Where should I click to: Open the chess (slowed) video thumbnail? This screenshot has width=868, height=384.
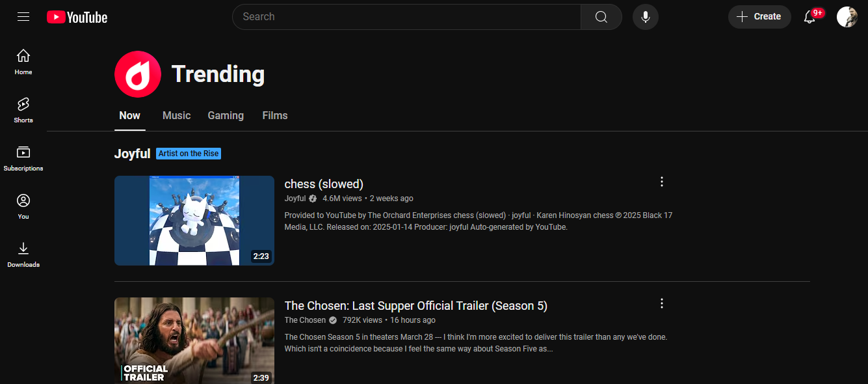tap(194, 221)
